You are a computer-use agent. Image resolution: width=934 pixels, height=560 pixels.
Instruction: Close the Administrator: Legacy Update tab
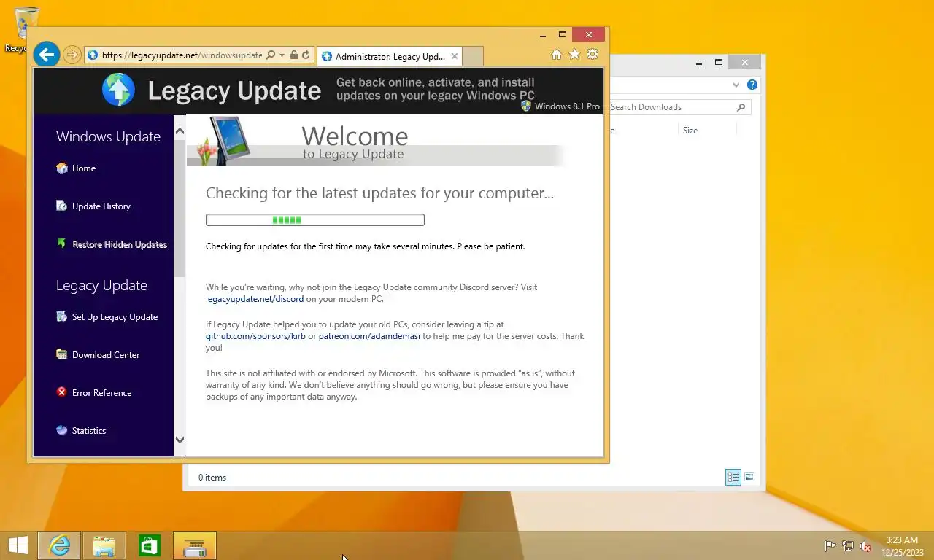point(455,56)
